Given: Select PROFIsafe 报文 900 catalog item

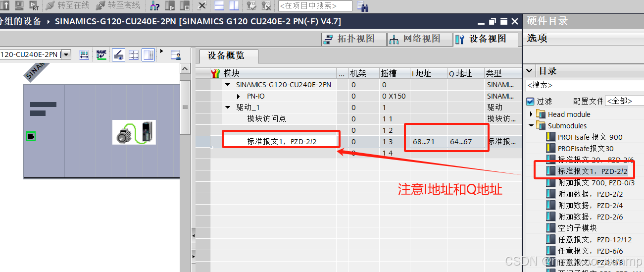Looking at the screenshot, I should pos(584,137).
